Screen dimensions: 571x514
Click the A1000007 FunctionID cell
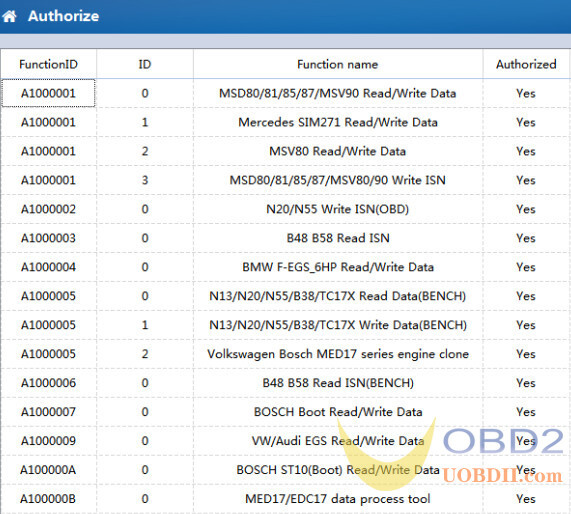(x=48, y=412)
